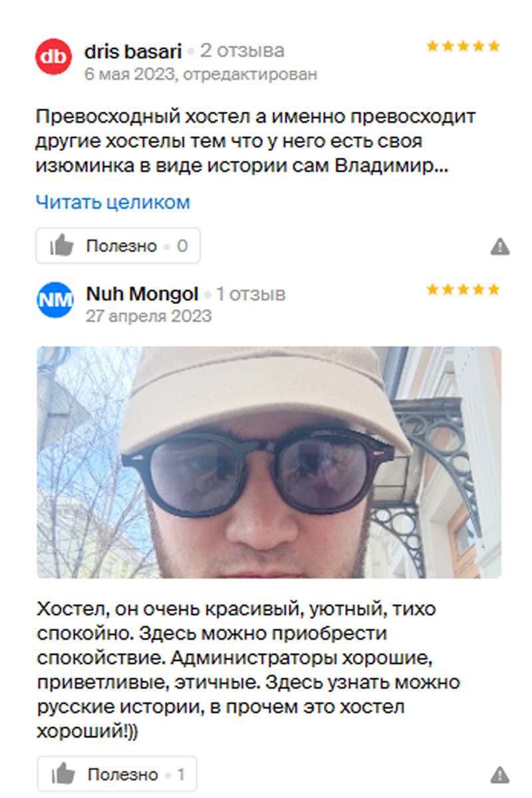Click the last star of Nuh Mongol's rating

[x=493, y=289]
